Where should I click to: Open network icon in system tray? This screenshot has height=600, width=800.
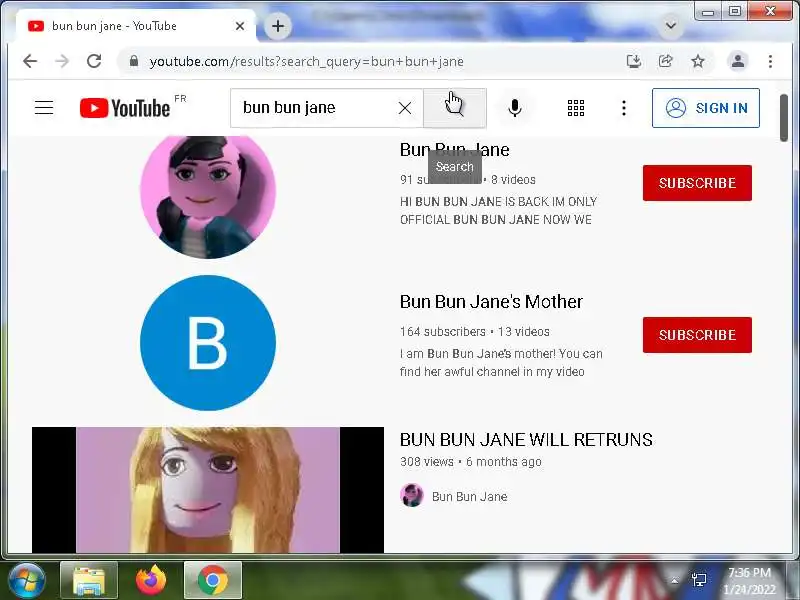click(x=699, y=580)
